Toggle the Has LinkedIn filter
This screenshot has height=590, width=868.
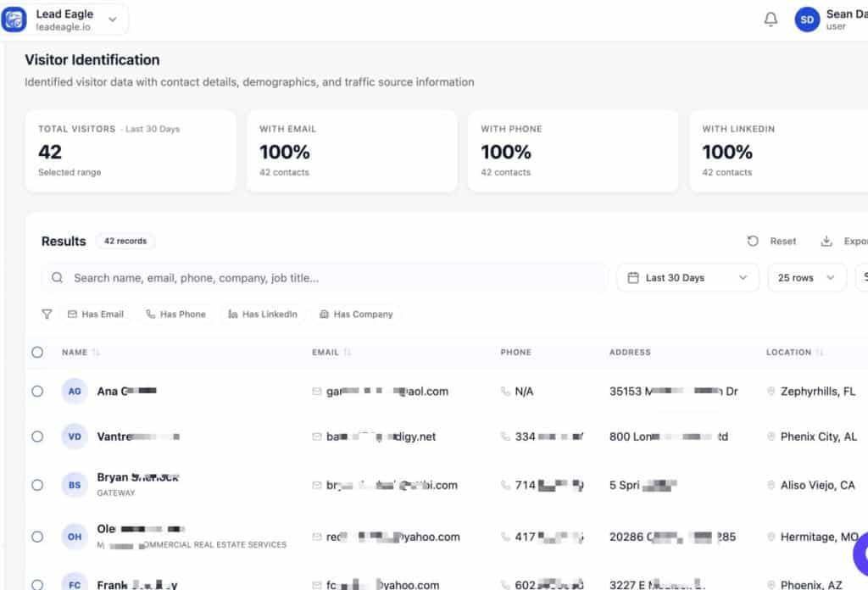(x=263, y=314)
